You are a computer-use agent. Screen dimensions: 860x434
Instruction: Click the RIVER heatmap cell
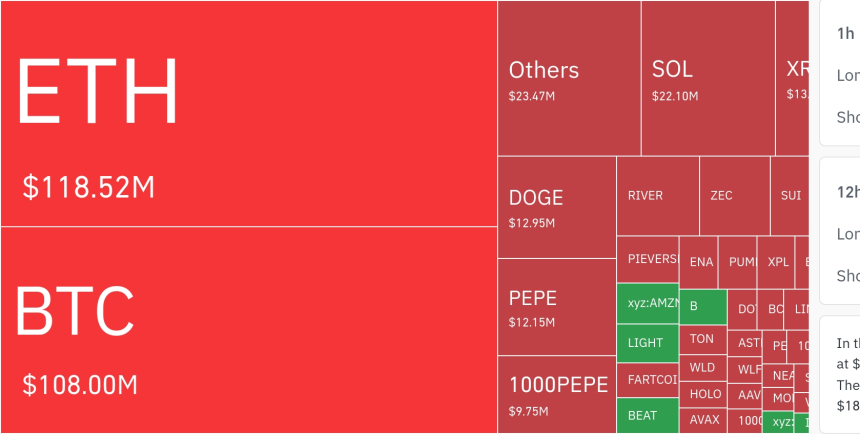[x=657, y=196]
